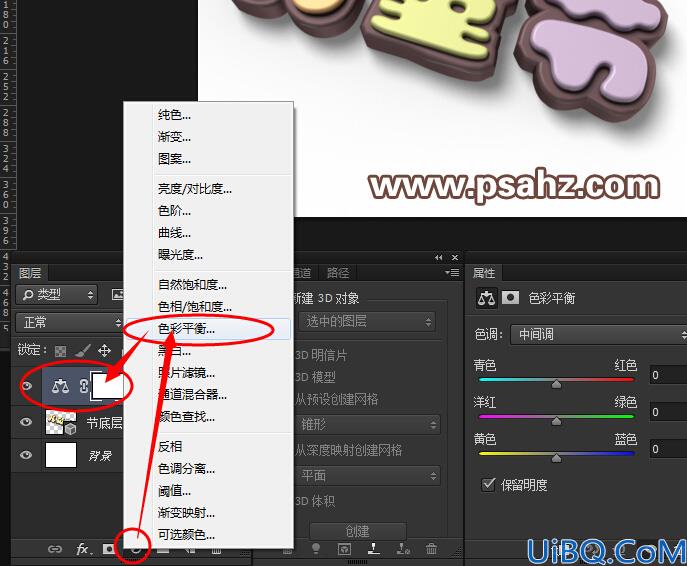
Task: Choose 曲线... from the menu
Action: (174, 233)
